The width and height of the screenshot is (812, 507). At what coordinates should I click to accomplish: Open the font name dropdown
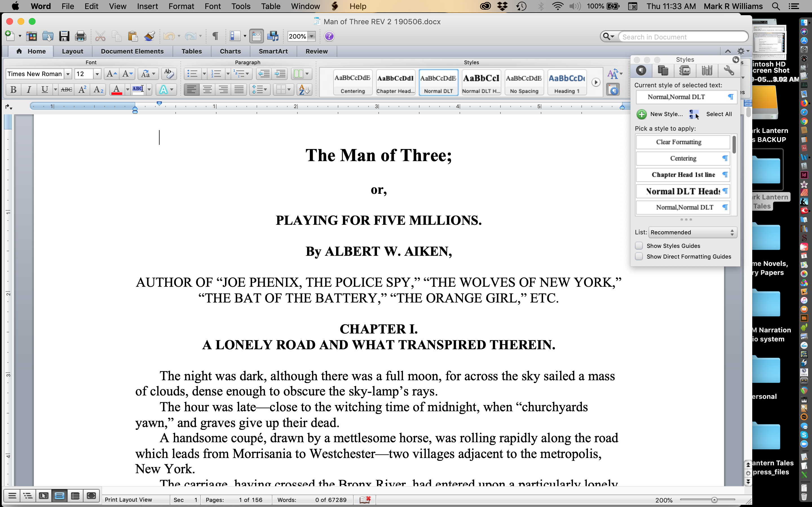pos(68,74)
